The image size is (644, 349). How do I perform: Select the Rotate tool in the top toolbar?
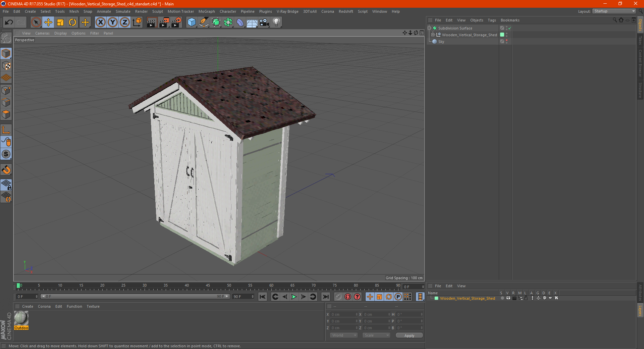72,22
